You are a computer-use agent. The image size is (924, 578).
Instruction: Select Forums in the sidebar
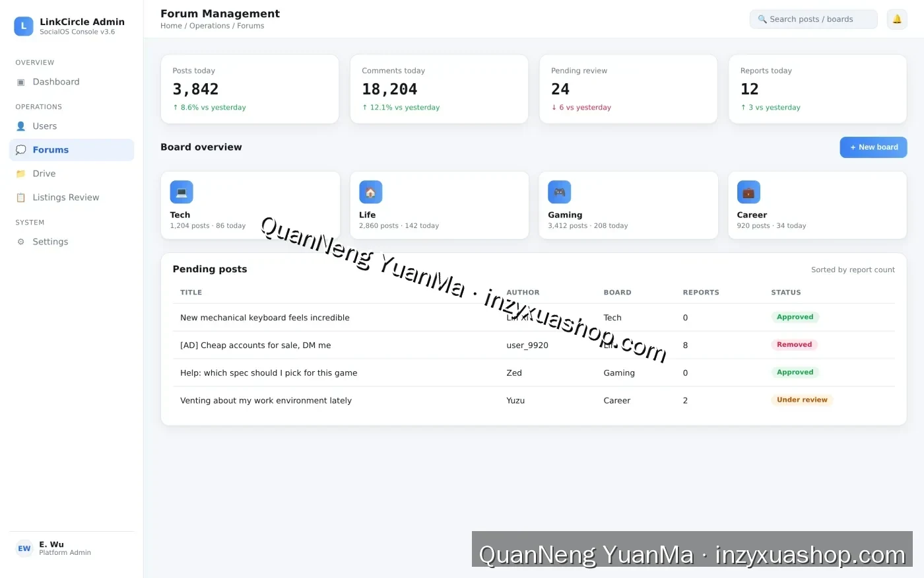coord(71,150)
